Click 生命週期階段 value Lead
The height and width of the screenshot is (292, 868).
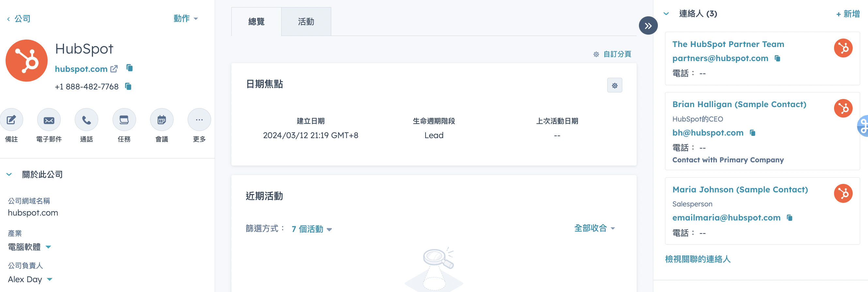tap(434, 135)
